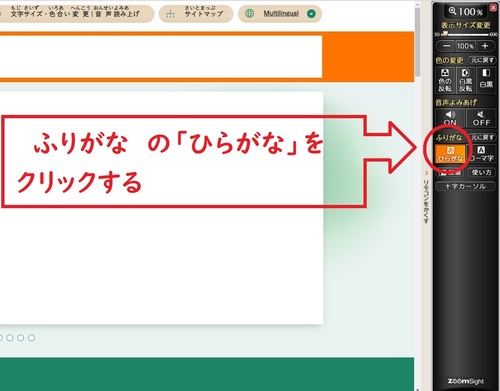Open the 使い方 how-to-use button
The height and width of the screenshot is (391, 500).
click(x=481, y=172)
